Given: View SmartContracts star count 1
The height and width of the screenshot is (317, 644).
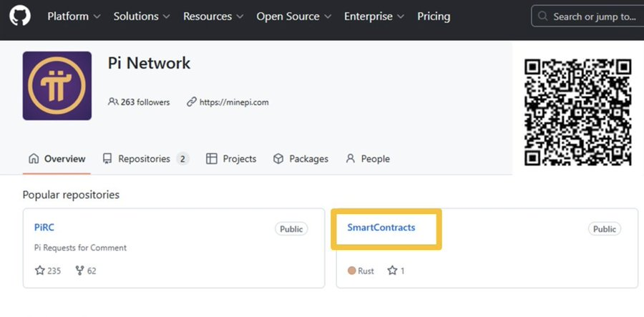Looking at the screenshot, I should (x=396, y=270).
